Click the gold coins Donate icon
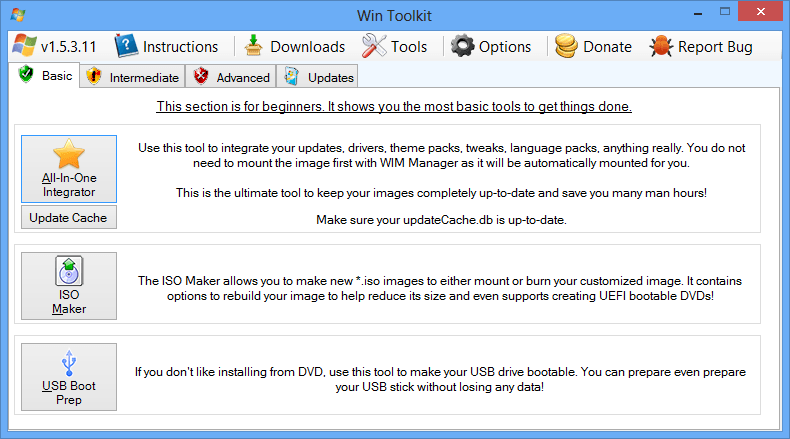The width and height of the screenshot is (790, 439). coord(566,46)
